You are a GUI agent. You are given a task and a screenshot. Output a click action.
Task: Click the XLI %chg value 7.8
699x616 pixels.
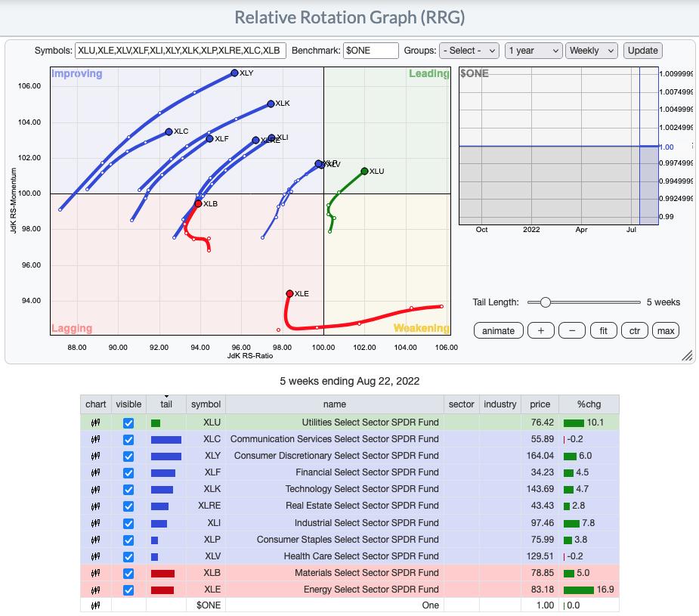[x=589, y=523]
